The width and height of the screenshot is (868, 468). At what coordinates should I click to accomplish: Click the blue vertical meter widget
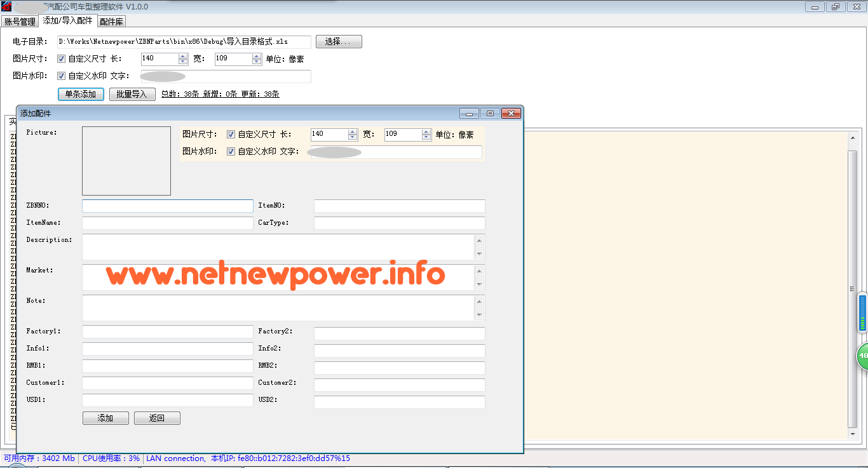click(862, 312)
